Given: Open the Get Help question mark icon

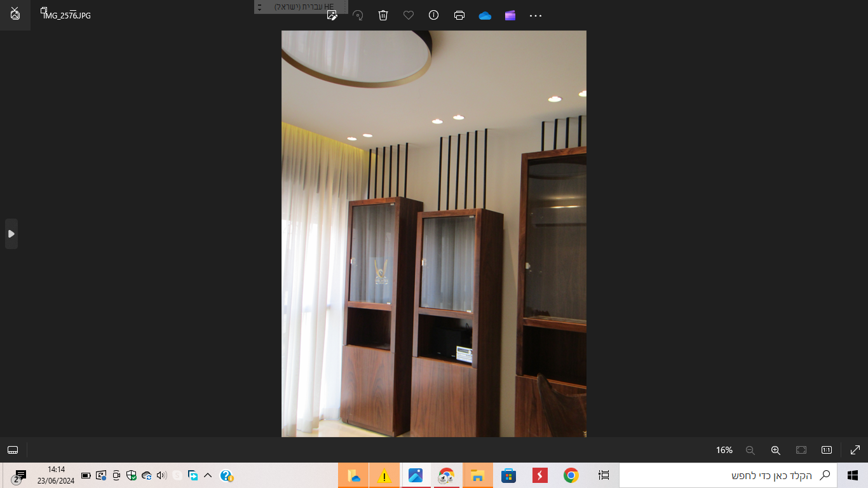Looking at the screenshot, I should tap(227, 475).
